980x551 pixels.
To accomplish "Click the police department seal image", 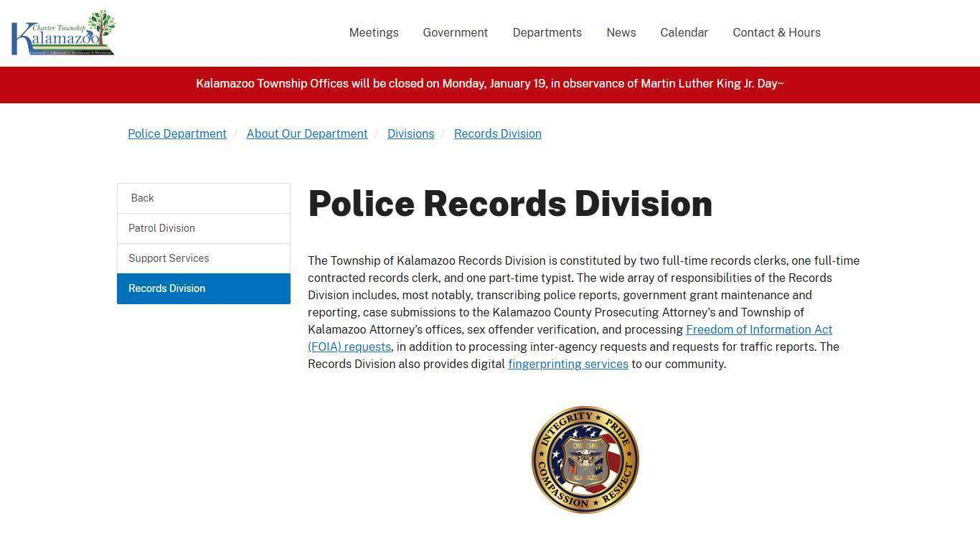I will [585, 459].
